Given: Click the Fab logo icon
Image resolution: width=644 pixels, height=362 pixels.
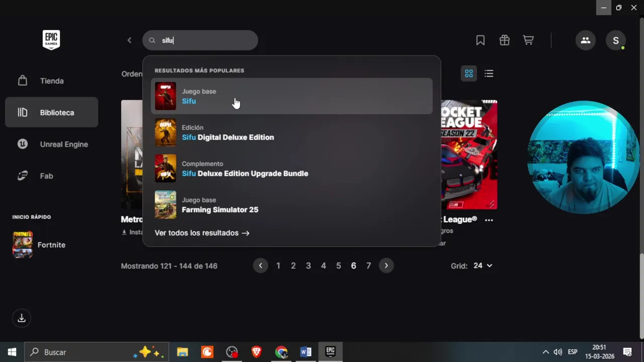Looking at the screenshot, I should pyautogui.click(x=23, y=176).
